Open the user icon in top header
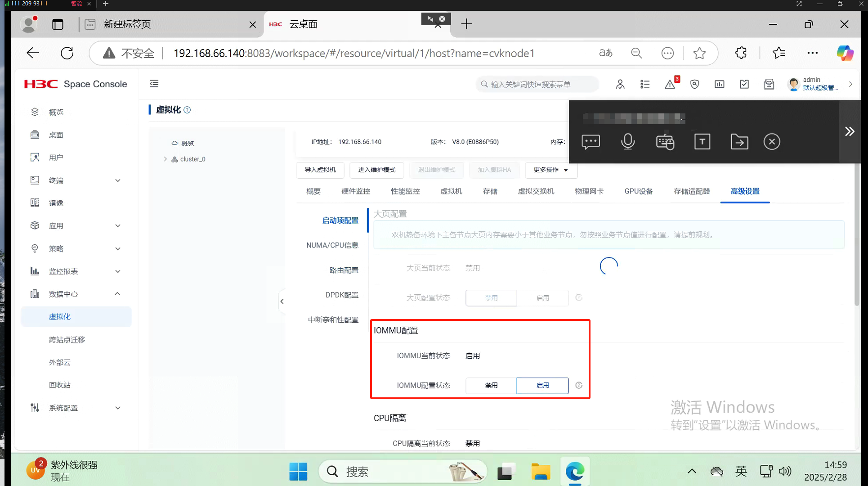868x486 pixels. click(620, 84)
